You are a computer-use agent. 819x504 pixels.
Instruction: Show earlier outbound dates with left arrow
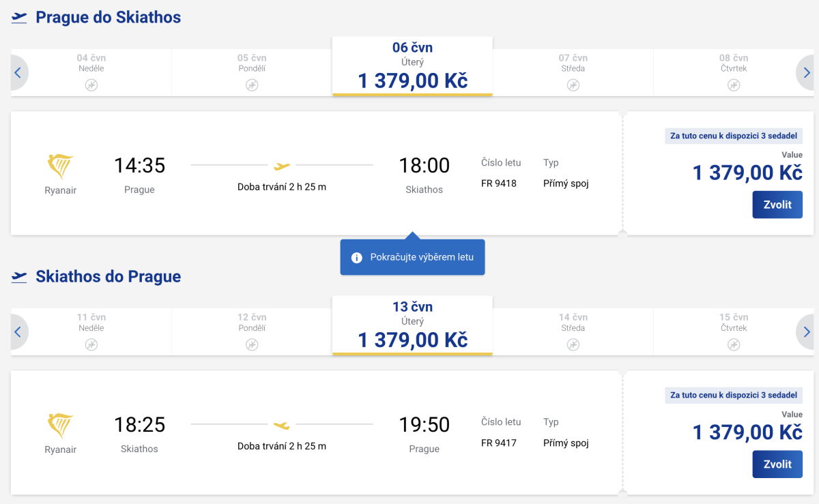pos(18,72)
